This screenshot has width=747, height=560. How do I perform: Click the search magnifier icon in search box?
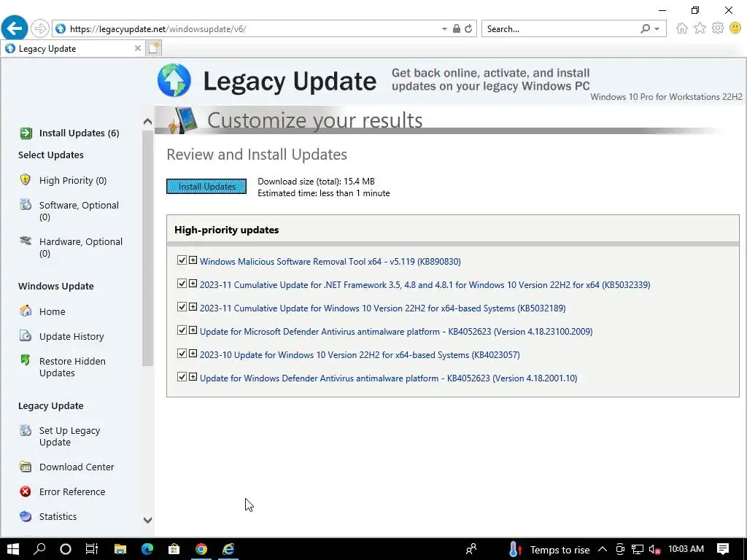(645, 28)
